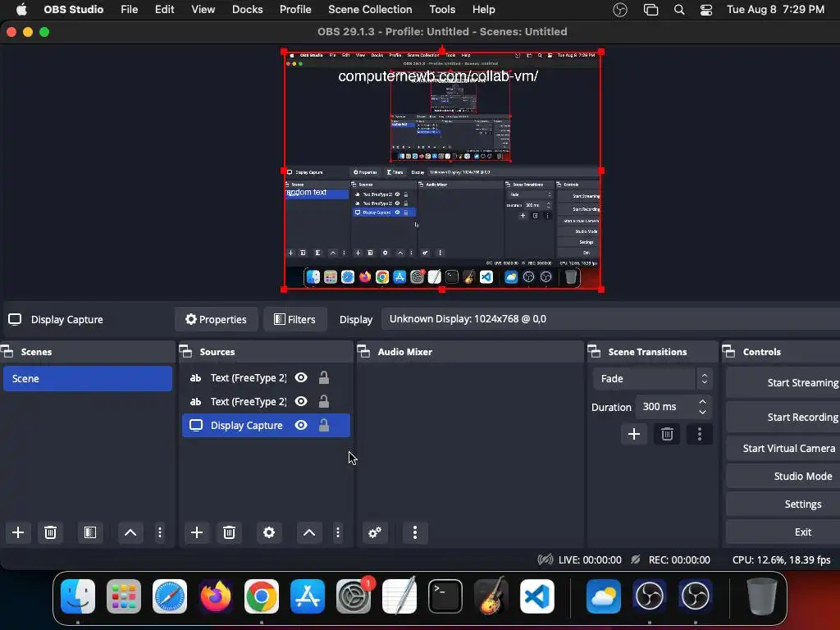Open OBS Settings button
The width and height of the screenshot is (840, 630).
[x=783, y=504]
